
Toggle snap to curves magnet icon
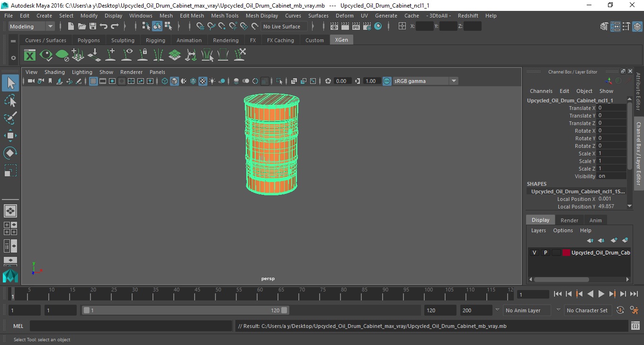point(211,27)
